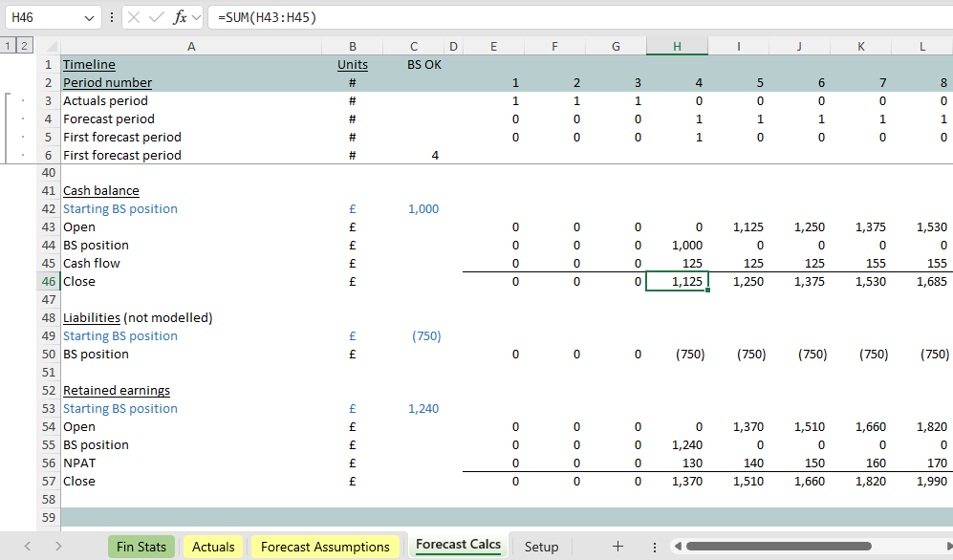Open the dropdown arrow beside the fx button
The height and width of the screenshot is (560, 953).
click(196, 17)
